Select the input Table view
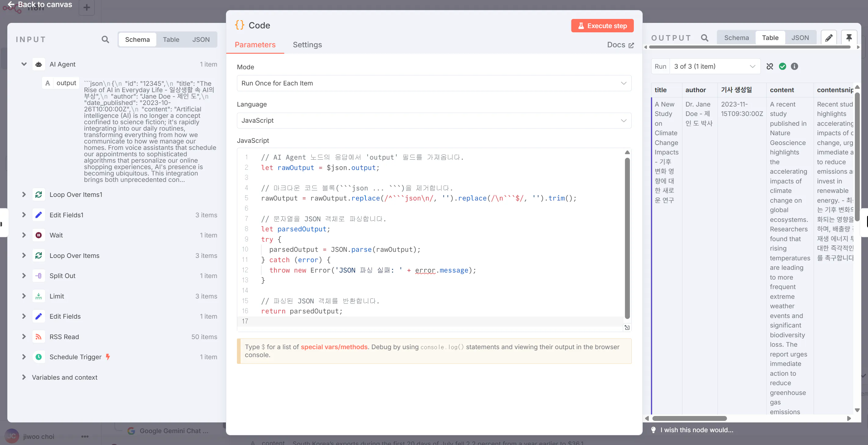The image size is (868, 445). [171, 39]
